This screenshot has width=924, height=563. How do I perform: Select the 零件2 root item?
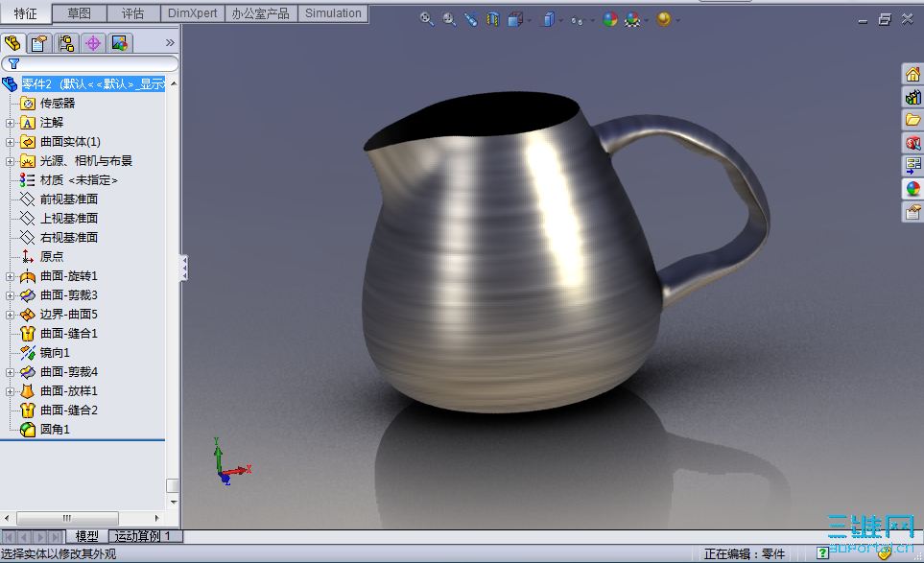coord(93,84)
